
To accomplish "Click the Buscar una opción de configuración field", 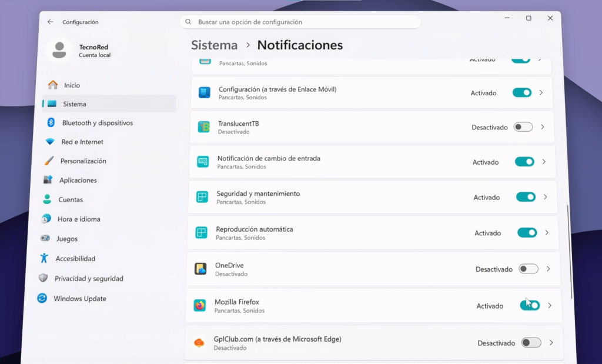I will tap(300, 22).
